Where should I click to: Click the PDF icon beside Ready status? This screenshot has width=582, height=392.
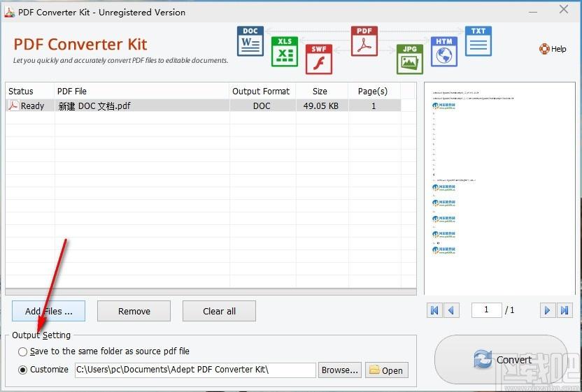13,106
